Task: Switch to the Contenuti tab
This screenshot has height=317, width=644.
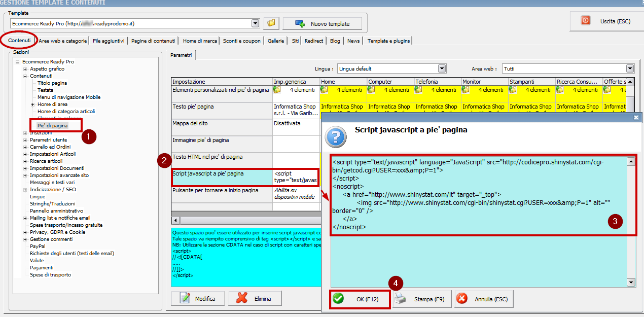Action: 20,41
